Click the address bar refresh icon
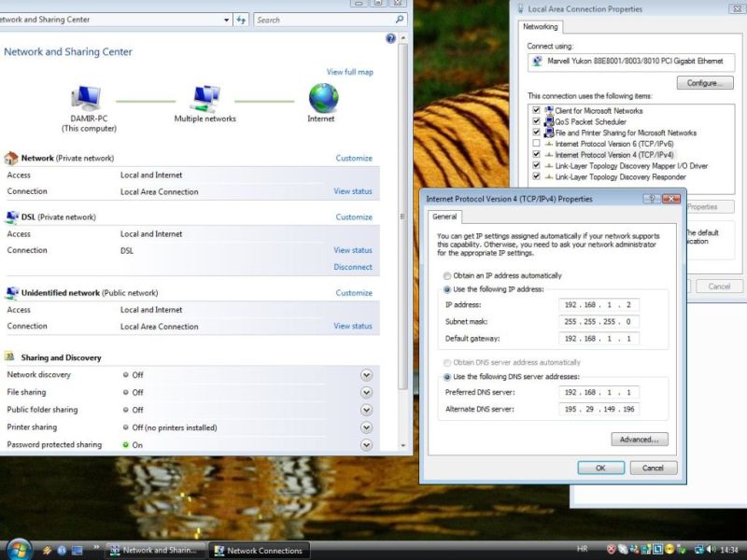 (x=240, y=19)
